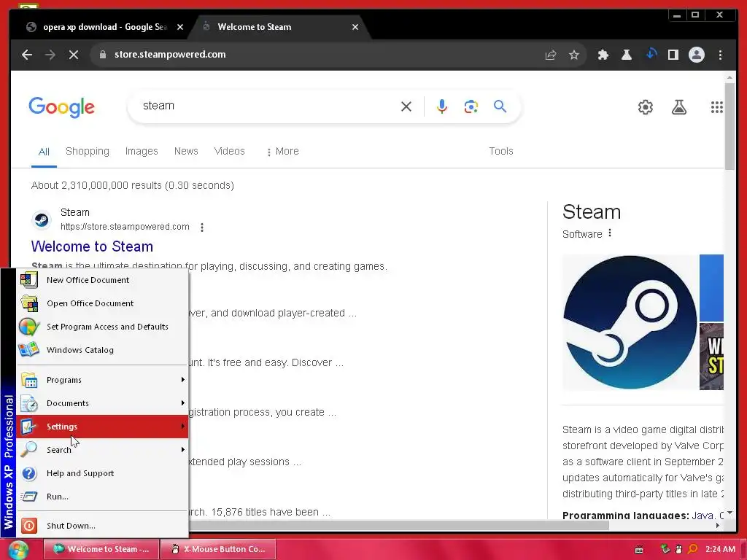
Task: Clear the Google search box text
Action: click(406, 106)
